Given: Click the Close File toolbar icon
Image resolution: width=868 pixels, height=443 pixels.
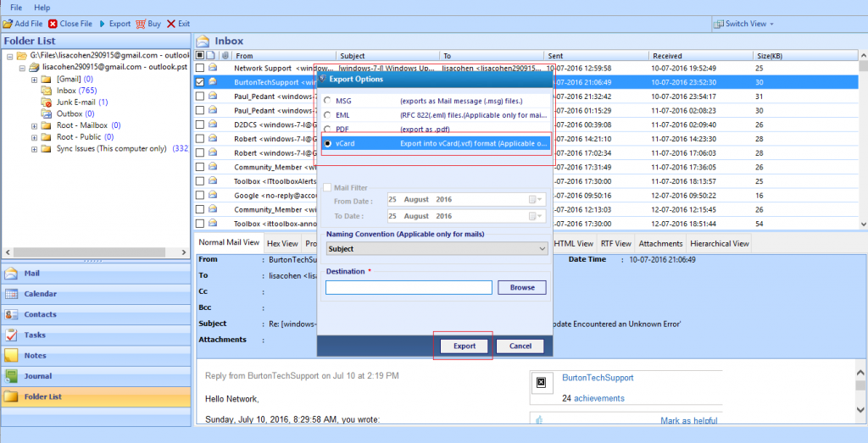Looking at the screenshot, I should pyautogui.click(x=53, y=24).
